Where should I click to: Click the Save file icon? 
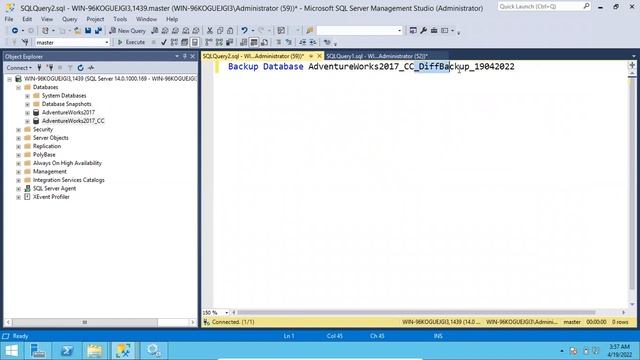[x=88, y=31]
